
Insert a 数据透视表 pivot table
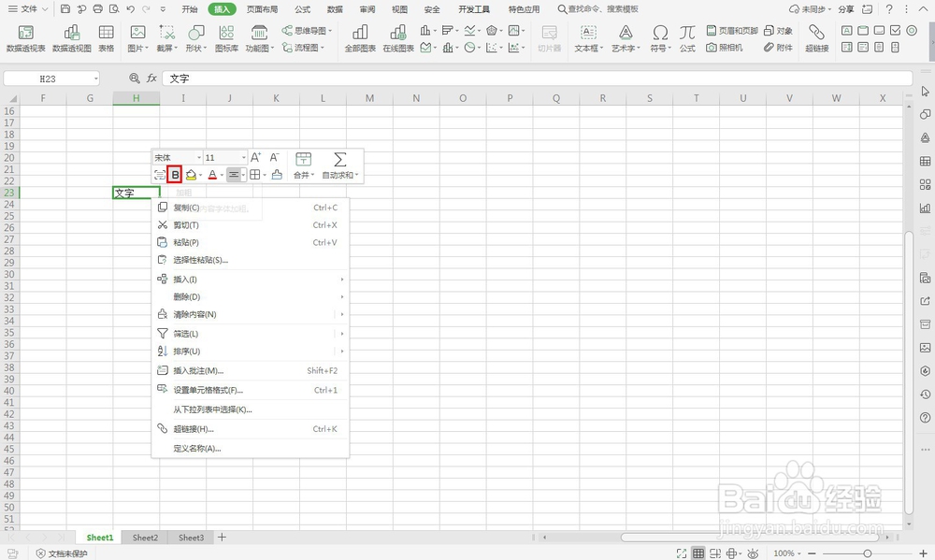pos(25,38)
